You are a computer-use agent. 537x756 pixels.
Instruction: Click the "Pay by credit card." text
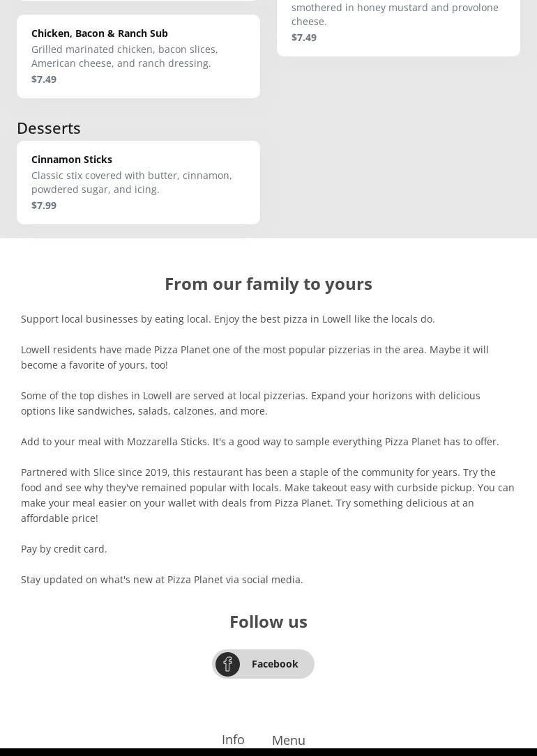(64, 549)
